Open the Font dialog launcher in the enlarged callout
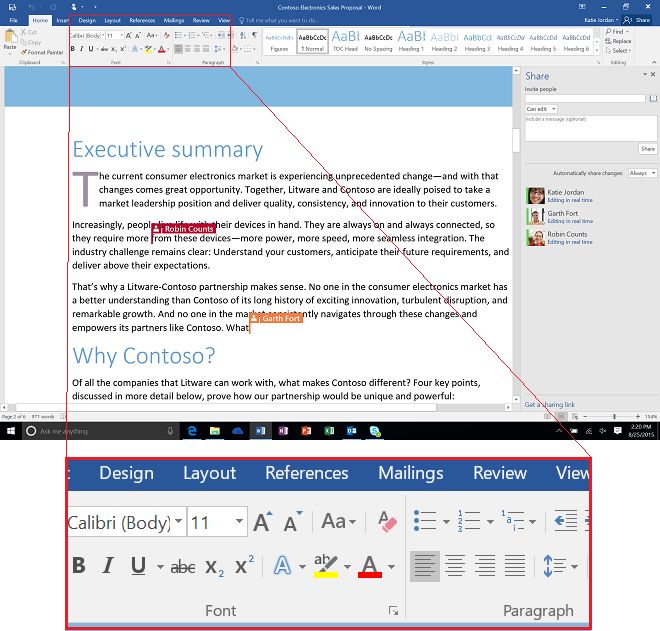Image resolution: width=660 pixels, height=631 pixels. pos(394,610)
